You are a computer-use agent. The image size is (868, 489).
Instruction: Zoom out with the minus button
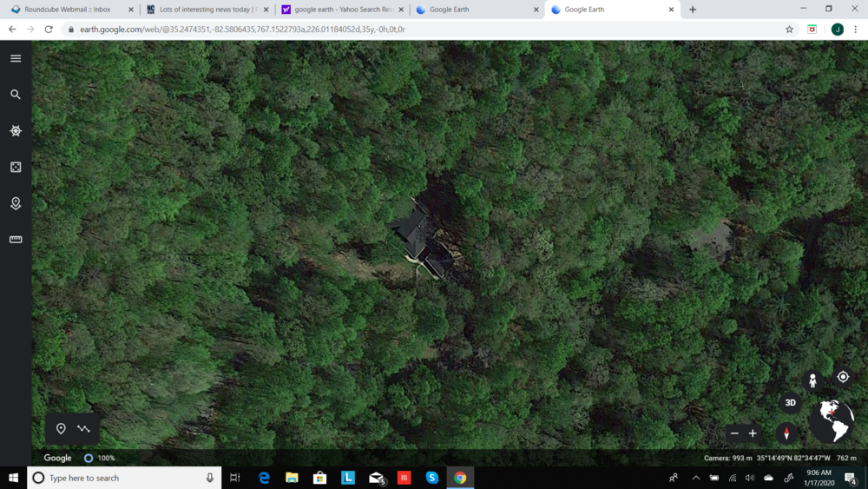tap(734, 433)
